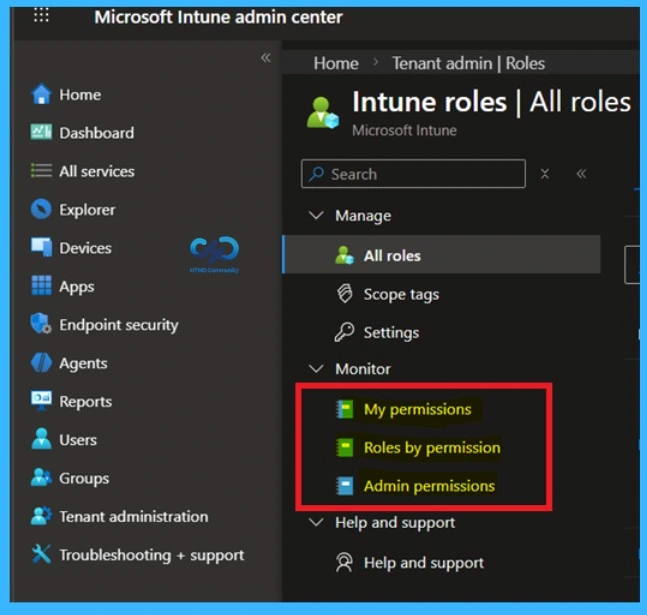Open Help and support item
647x615 pixels.
424,563
